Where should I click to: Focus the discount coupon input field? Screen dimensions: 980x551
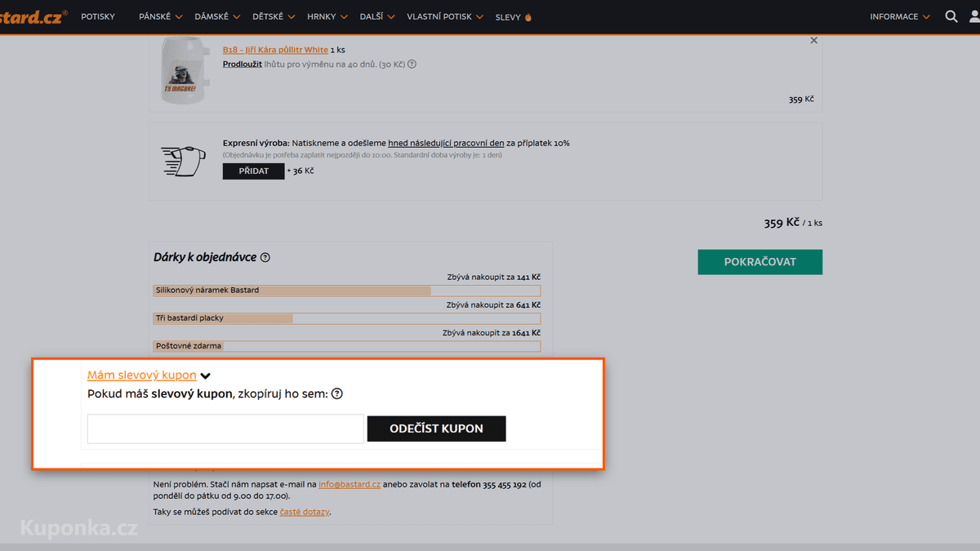point(225,429)
